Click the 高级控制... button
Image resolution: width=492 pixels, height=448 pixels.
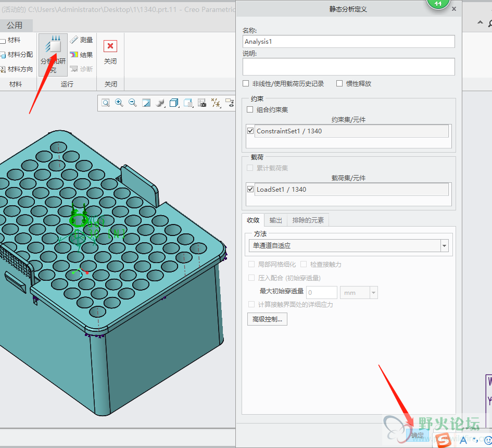[x=267, y=319]
